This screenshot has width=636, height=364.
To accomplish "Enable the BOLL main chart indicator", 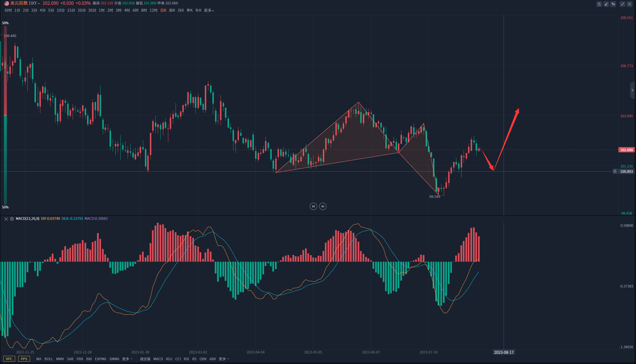I will [x=48, y=359].
